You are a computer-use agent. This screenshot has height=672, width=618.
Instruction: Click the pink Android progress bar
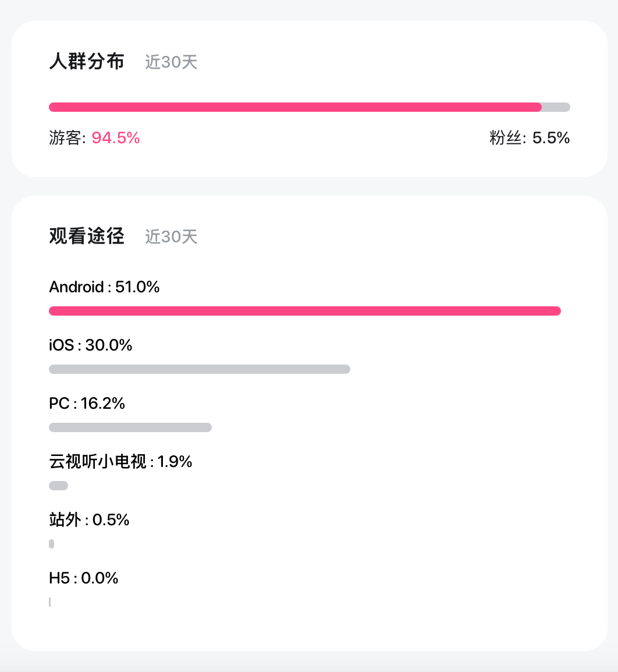(304, 311)
